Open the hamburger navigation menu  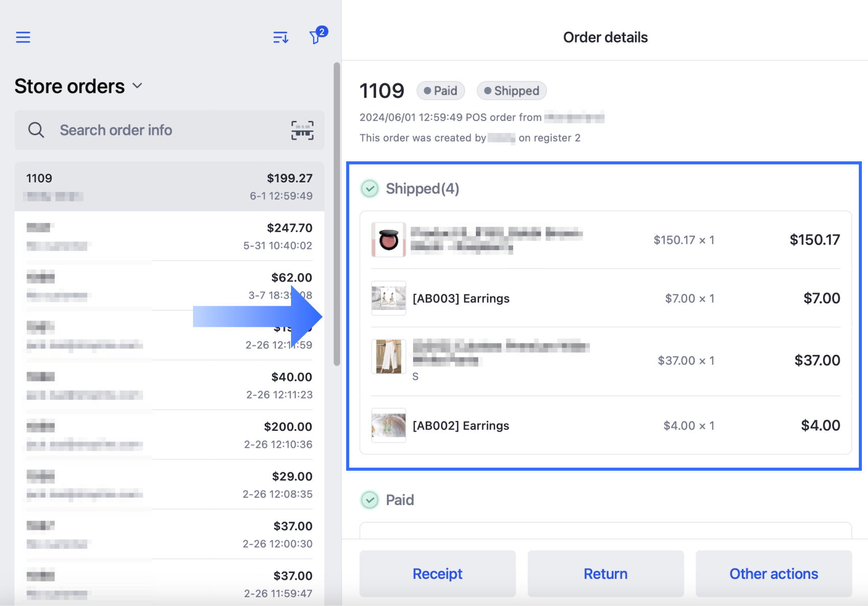point(23,37)
